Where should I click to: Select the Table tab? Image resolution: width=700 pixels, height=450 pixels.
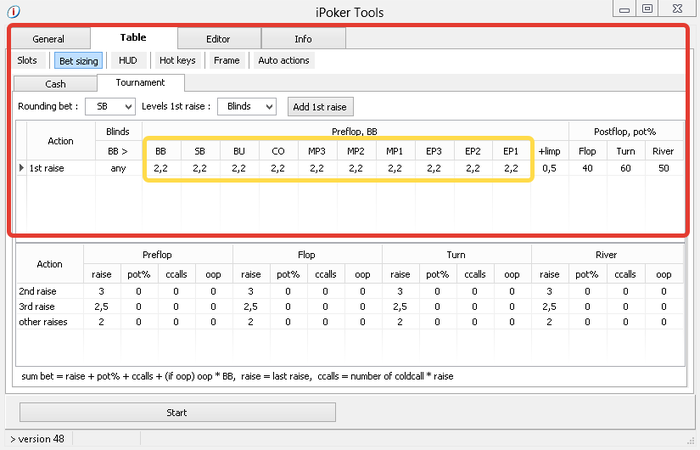click(133, 38)
